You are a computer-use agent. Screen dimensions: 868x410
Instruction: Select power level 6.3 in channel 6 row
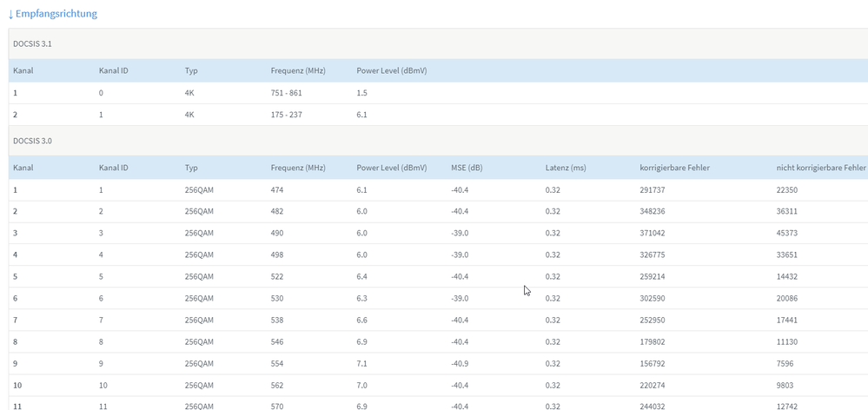(x=361, y=298)
